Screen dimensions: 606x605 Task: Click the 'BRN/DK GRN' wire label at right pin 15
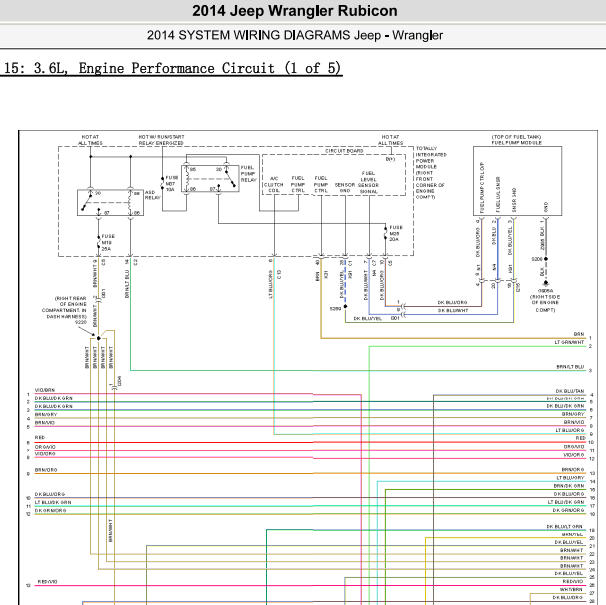tap(569, 486)
